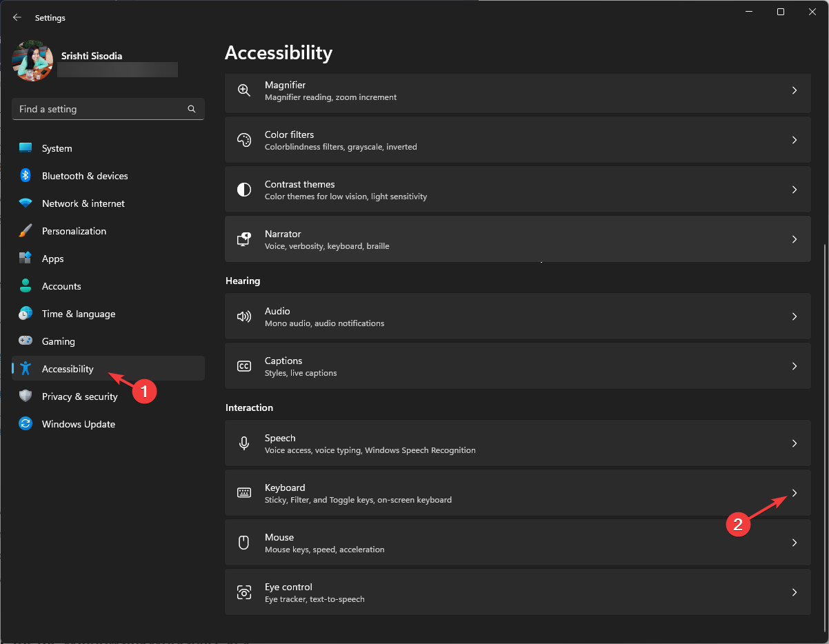Click the Color filters palette icon

[x=244, y=140]
